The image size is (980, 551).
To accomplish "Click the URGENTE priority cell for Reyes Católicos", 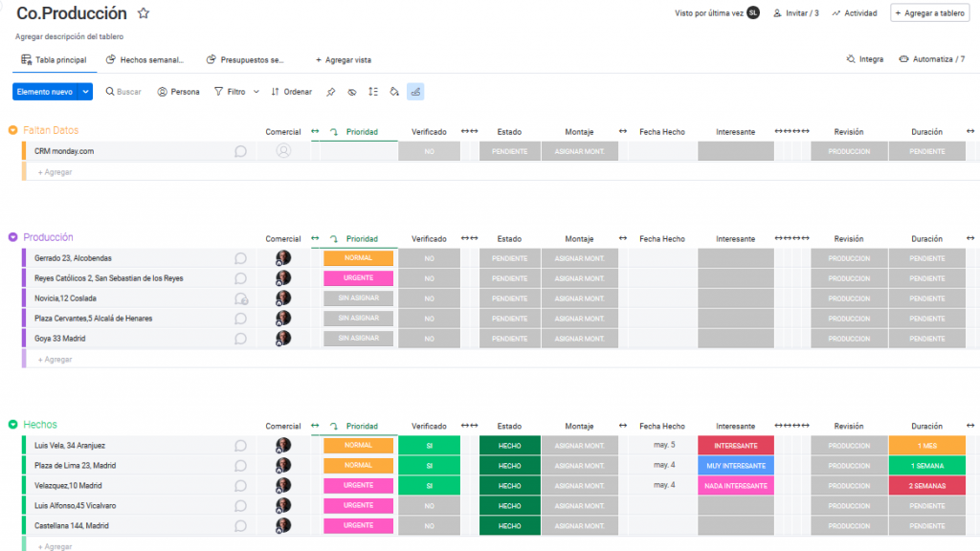I will pos(358,278).
